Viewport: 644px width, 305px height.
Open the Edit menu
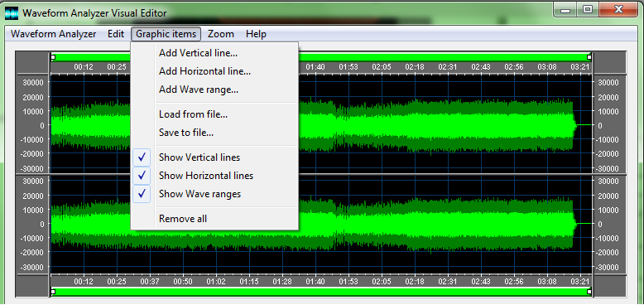[x=116, y=34]
